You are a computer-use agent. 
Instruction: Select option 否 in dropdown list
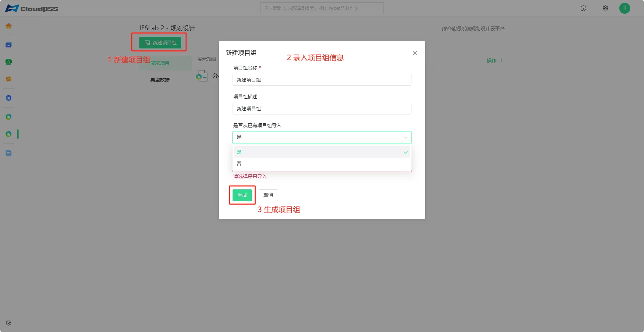322,164
